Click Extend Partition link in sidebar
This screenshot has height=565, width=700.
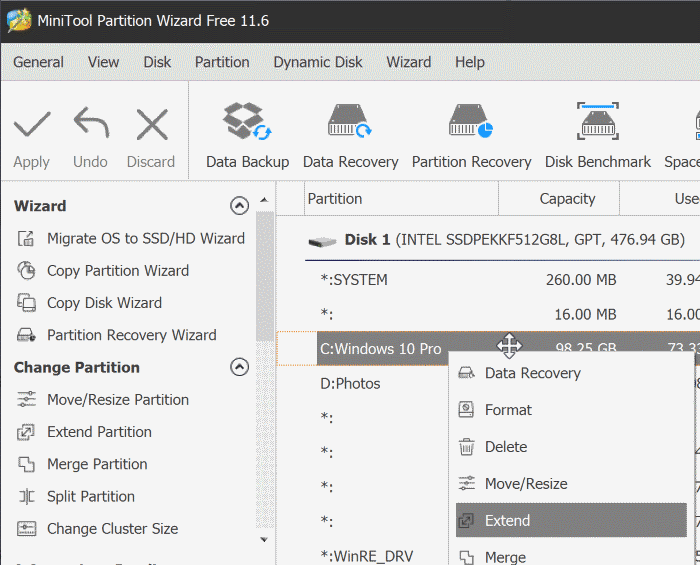coord(99,432)
